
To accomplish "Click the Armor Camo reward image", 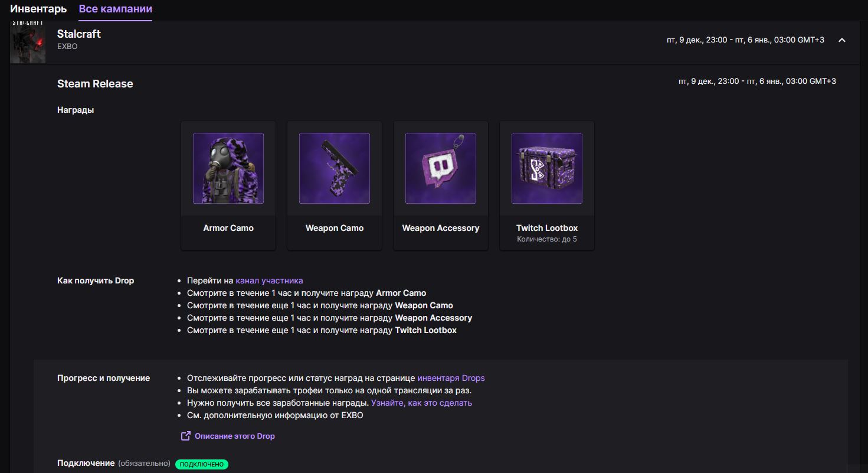I will (228, 168).
